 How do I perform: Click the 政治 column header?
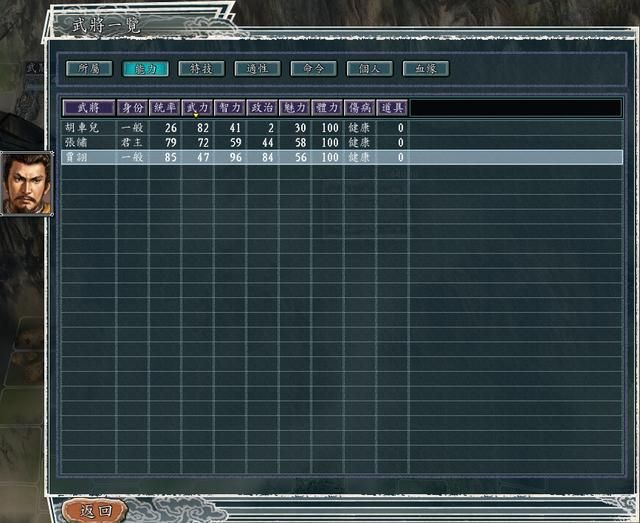tap(262, 107)
